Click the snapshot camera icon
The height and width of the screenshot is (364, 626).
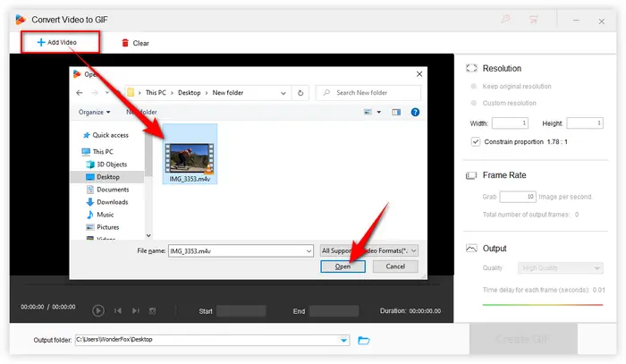click(153, 310)
